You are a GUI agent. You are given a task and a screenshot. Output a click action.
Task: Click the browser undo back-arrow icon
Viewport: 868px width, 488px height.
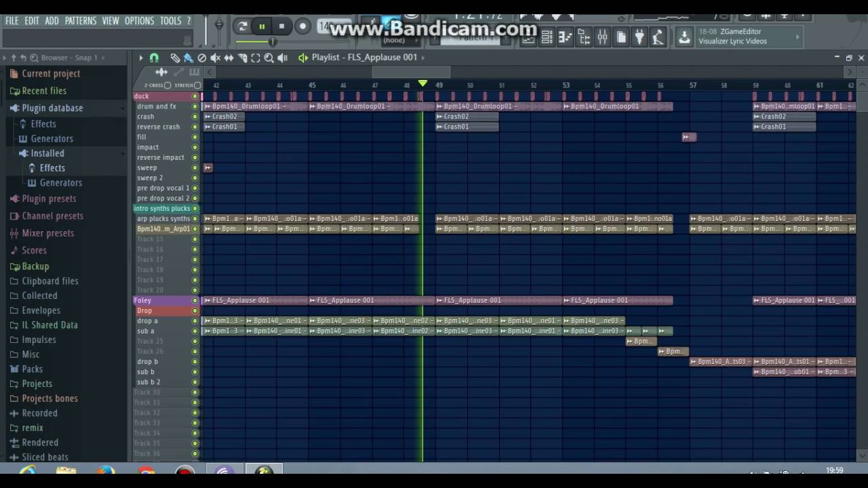tap(23, 58)
